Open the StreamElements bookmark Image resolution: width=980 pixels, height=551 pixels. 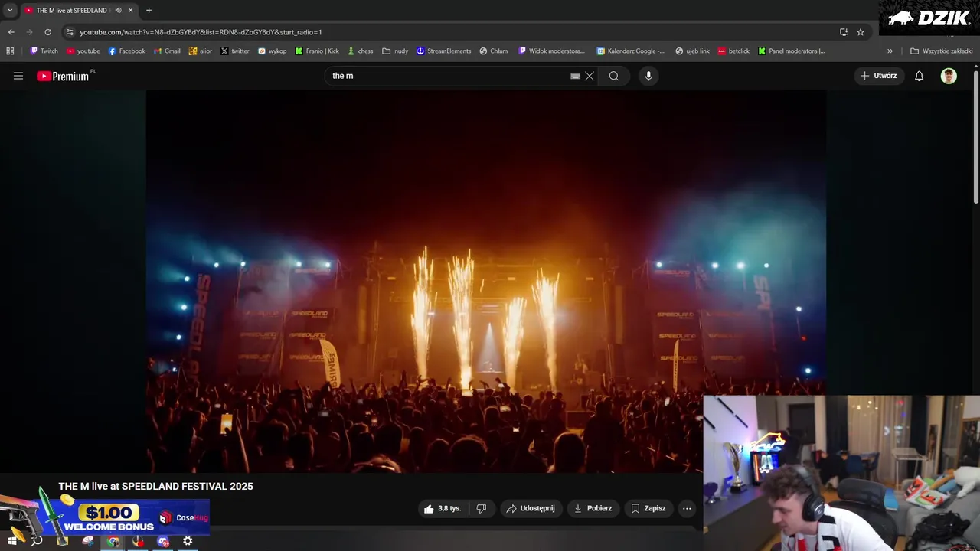pos(443,51)
